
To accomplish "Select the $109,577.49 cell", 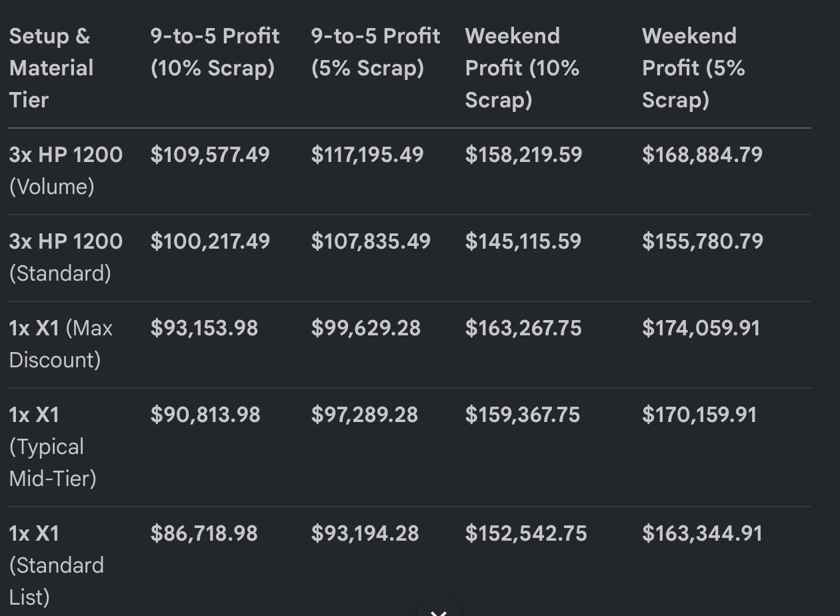I will coord(210,155).
